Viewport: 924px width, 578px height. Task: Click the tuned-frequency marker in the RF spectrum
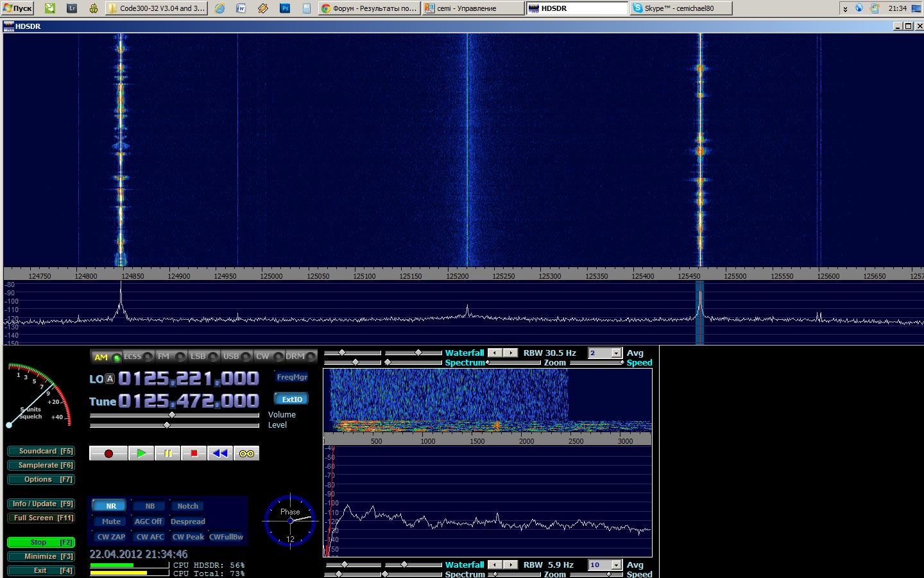(x=700, y=313)
